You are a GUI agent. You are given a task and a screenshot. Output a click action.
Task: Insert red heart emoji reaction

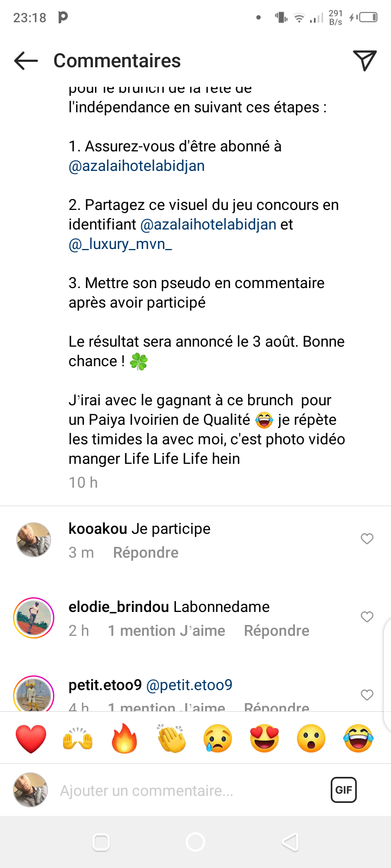click(x=31, y=738)
